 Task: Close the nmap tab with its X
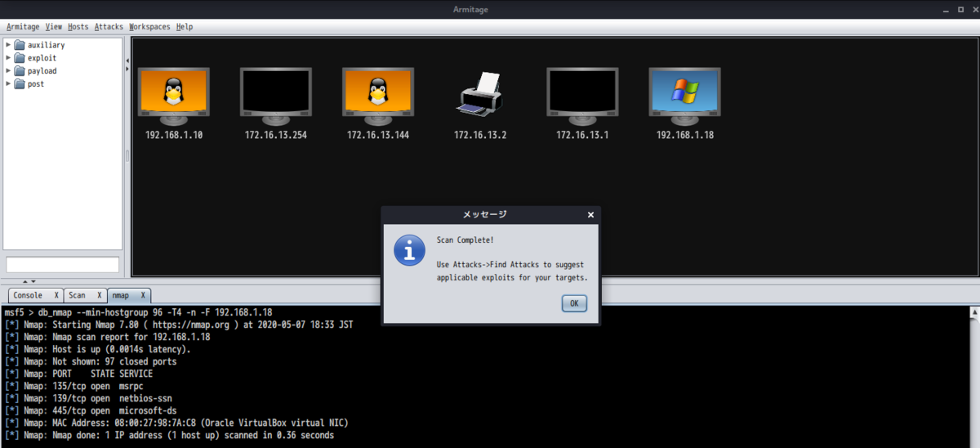point(143,295)
